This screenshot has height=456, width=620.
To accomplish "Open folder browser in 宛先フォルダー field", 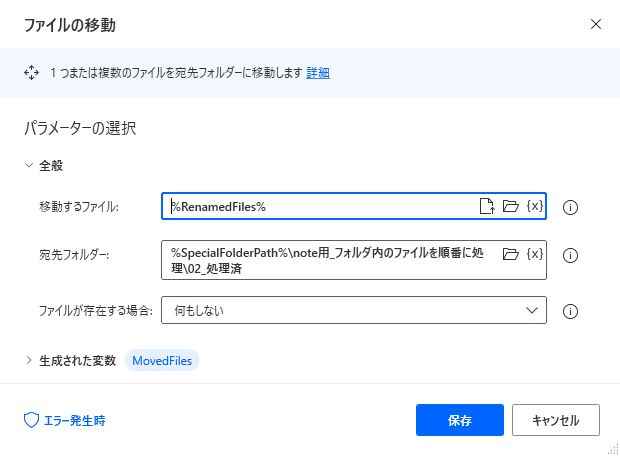I will (510, 254).
